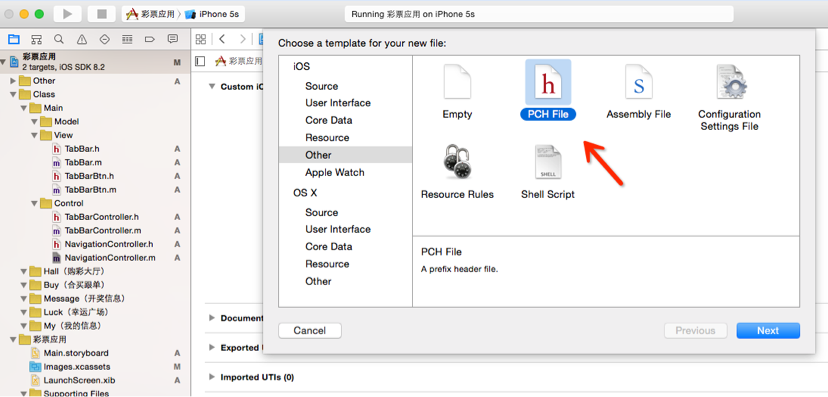
Task: Collapse the 彩票应用 project root
Action: click(x=3, y=62)
